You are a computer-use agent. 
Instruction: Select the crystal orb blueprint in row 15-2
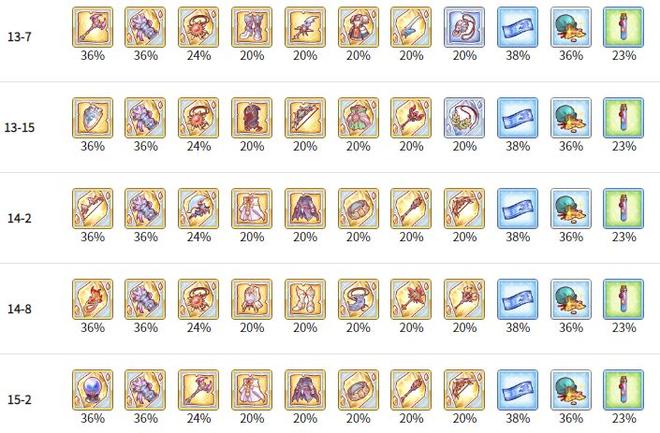pos(93,390)
